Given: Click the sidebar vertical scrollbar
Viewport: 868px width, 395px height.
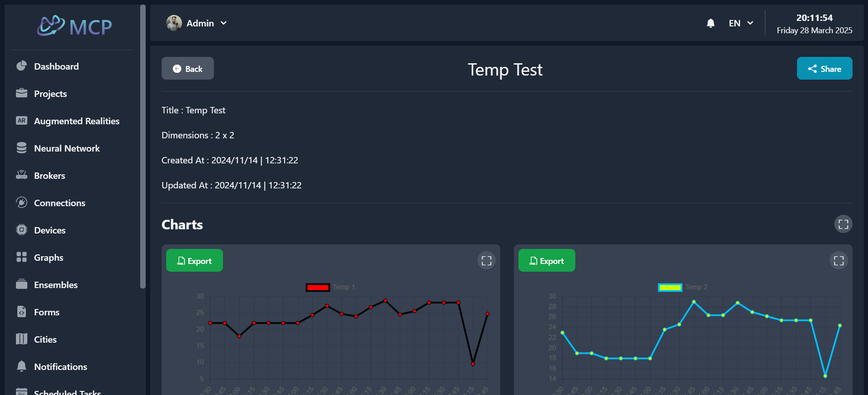Looking at the screenshot, I should (143, 146).
